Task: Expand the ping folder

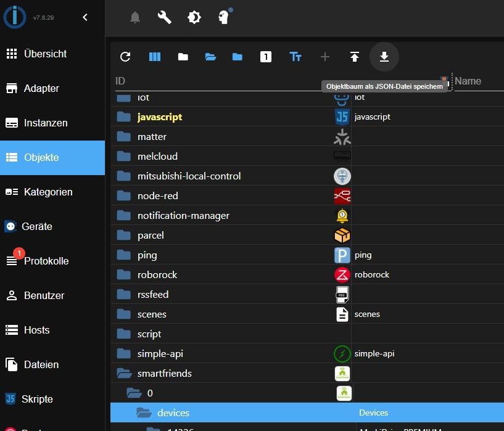Action: coord(124,255)
